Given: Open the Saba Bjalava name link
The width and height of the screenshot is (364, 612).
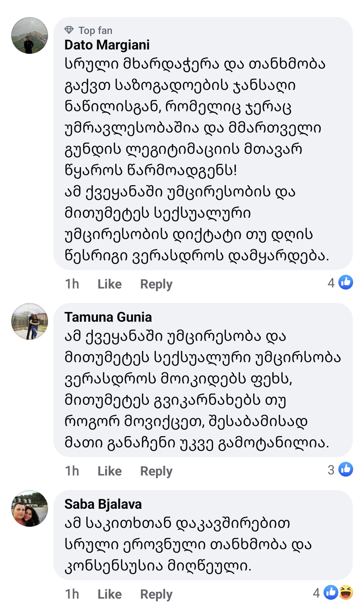Looking at the screenshot, I should (x=103, y=504).
